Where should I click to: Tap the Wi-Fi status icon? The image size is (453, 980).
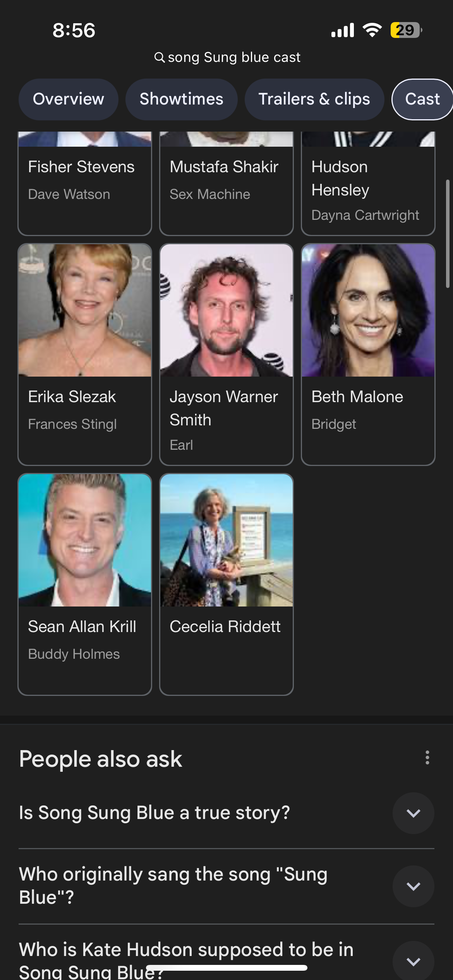tap(372, 30)
